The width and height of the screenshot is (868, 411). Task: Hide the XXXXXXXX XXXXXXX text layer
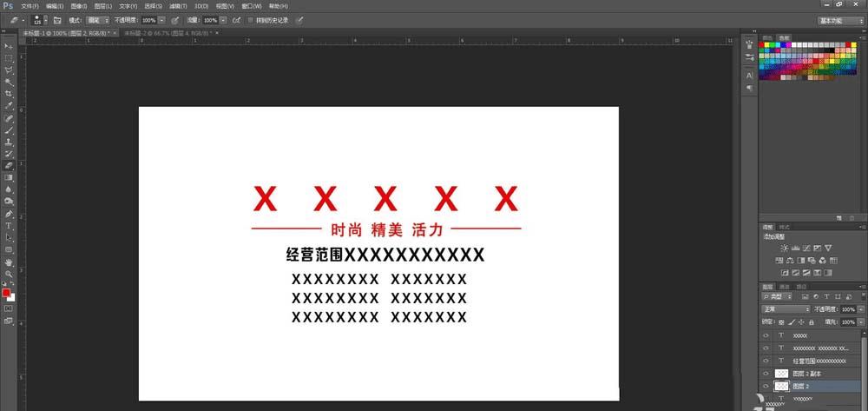coord(766,348)
